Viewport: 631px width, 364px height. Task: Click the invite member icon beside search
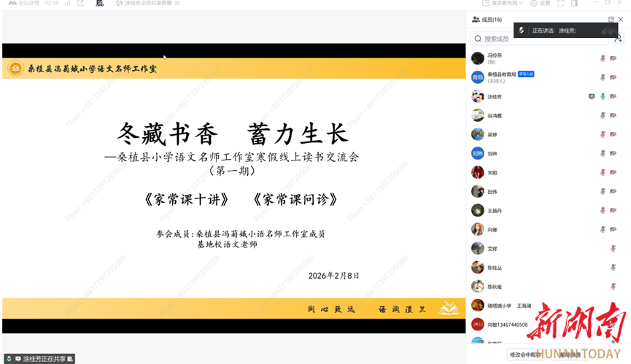pos(619,39)
